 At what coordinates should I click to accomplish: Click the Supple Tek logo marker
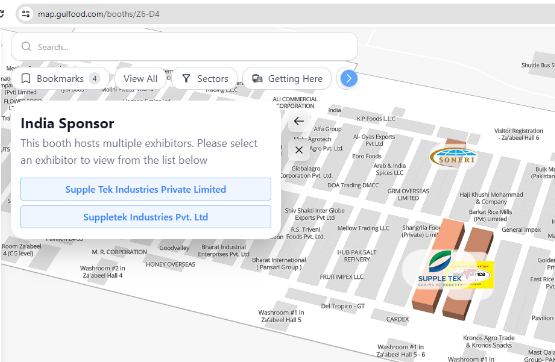pos(439,269)
